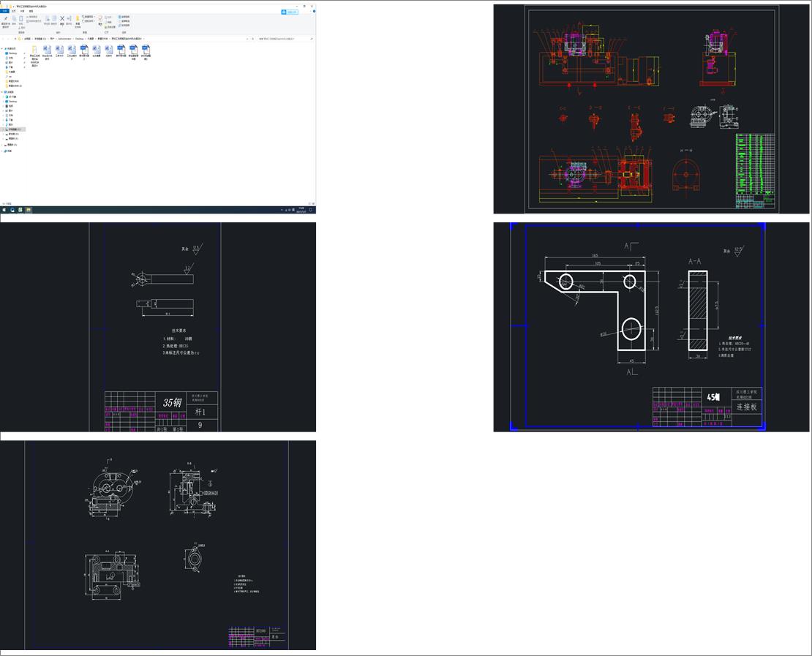Viewport: 812px width, 656px height.
Task: Click the "连接板" title block text
Action: tap(747, 407)
